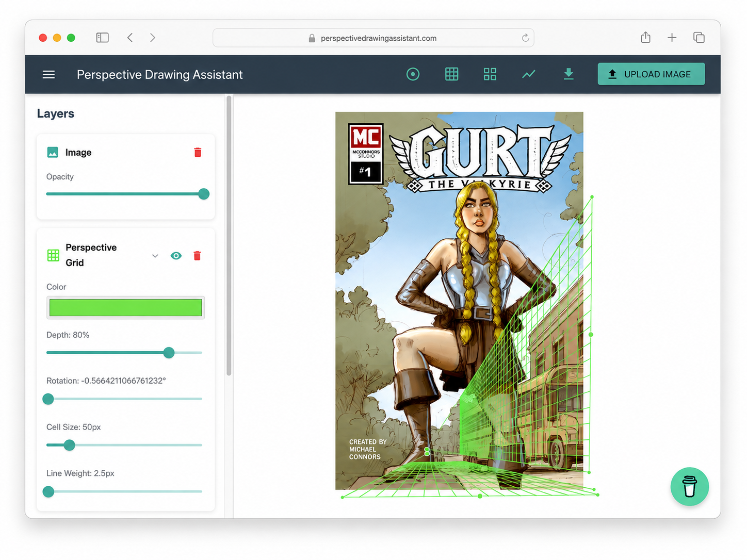Click the Perspective Grid layer grid icon
This screenshot has height=560, width=747.
click(53, 255)
